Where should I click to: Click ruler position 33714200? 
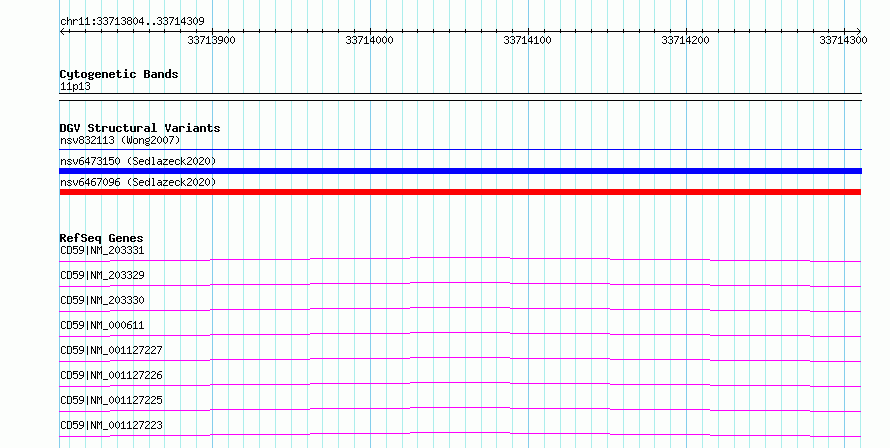pyautogui.click(x=685, y=40)
